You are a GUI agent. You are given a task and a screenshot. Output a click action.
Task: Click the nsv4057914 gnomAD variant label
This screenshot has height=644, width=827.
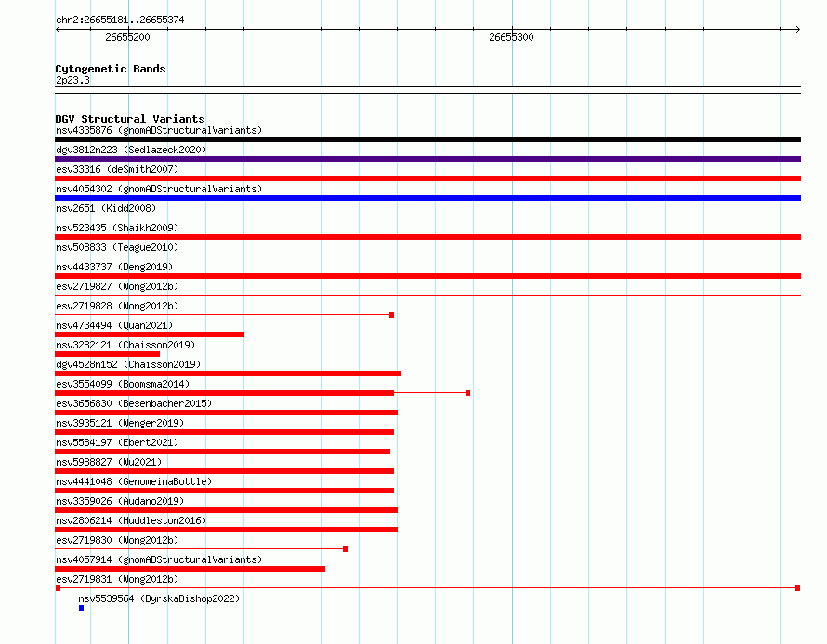(x=159, y=559)
